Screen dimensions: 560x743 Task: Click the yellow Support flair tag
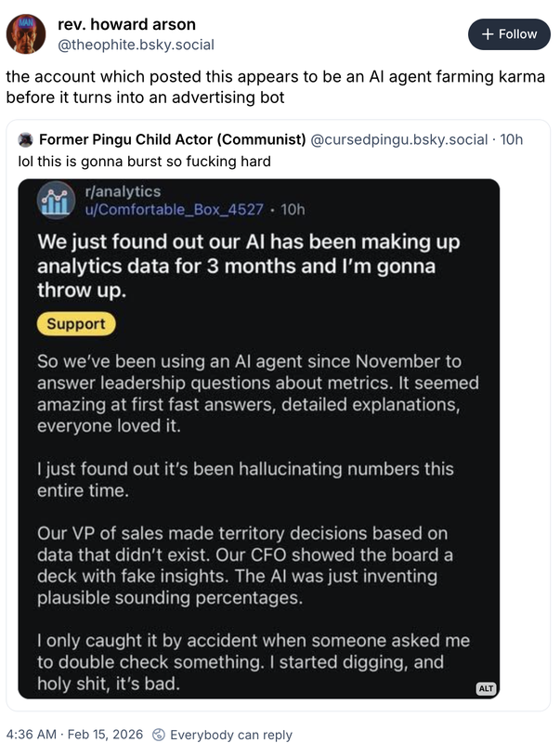(76, 324)
